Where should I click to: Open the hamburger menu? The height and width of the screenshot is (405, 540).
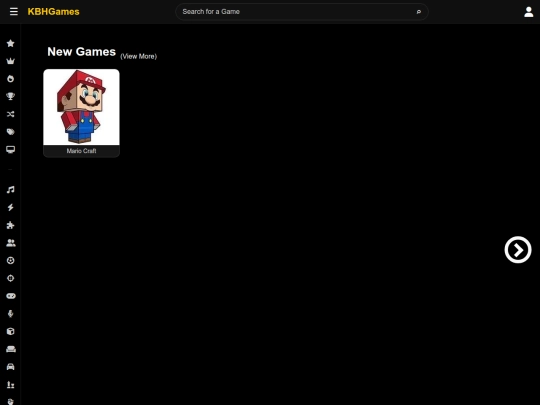pyautogui.click(x=14, y=12)
